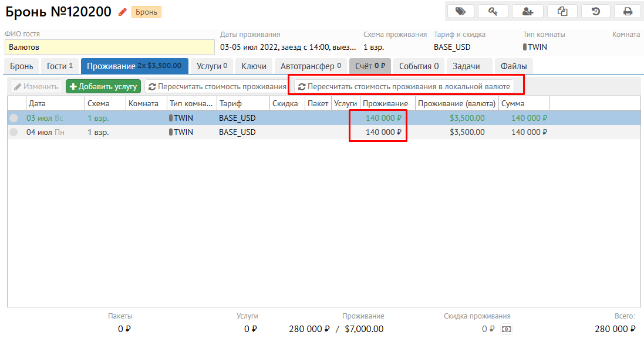Open the Автотрансфер tab
The image size is (644, 342).
(310, 66)
